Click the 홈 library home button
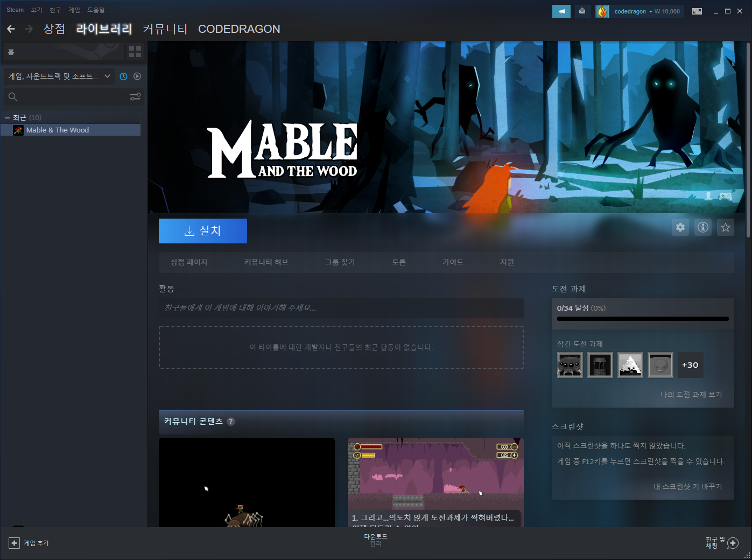The width and height of the screenshot is (752, 560). click(x=64, y=52)
